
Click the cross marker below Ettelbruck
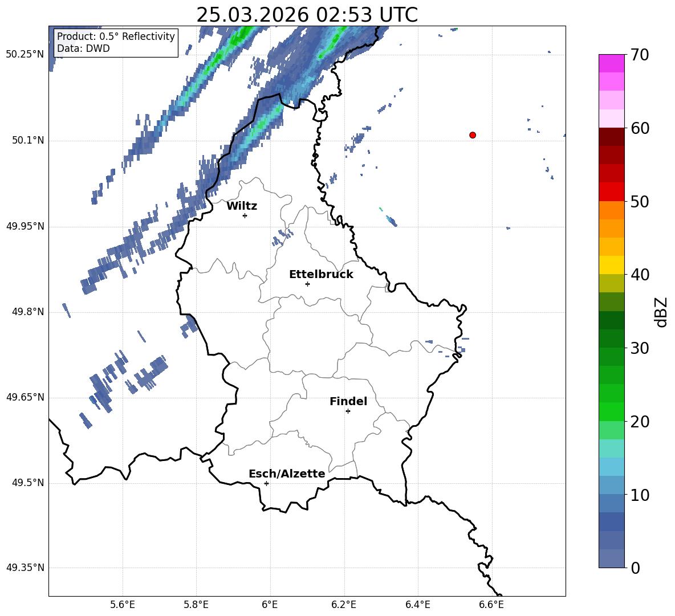click(307, 284)
